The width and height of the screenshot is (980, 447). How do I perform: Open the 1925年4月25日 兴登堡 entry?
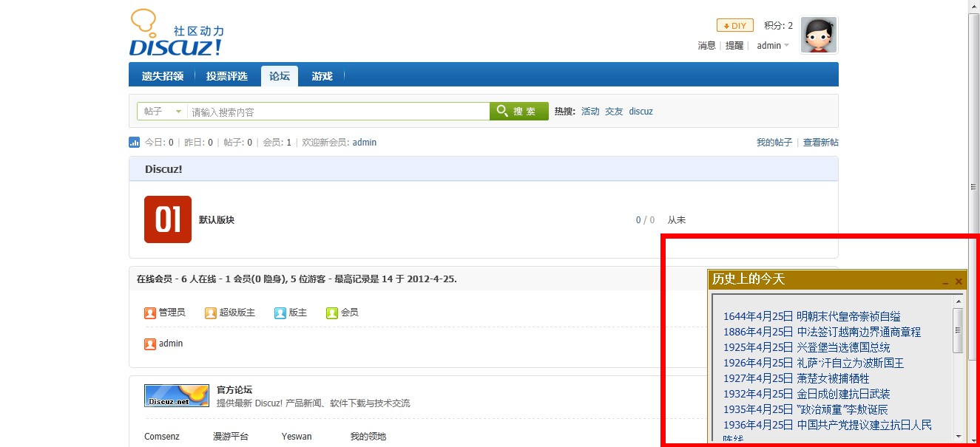tap(807, 348)
